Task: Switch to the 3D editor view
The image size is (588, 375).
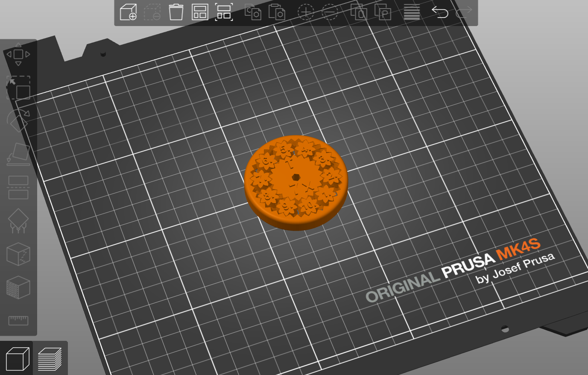Action: coord(17,359)
